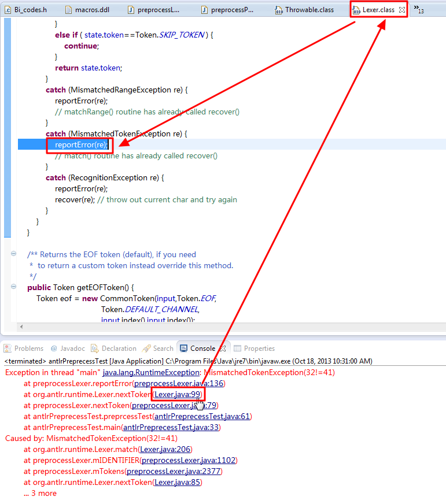This screenshot has width=446, height=504.
Task: Open the Lexer.java:85 stack link
Action: coord(178,482)
